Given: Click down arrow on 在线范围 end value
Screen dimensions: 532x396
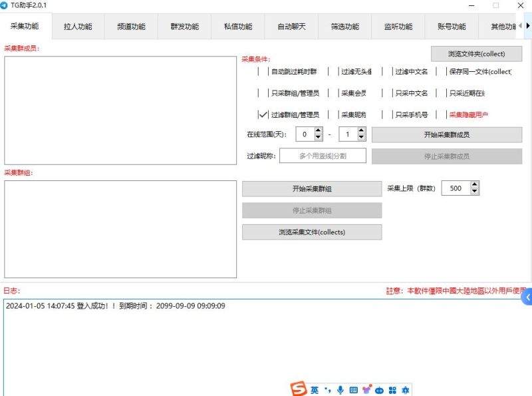Looking at the screenshot, I should (x=362, y=137).
